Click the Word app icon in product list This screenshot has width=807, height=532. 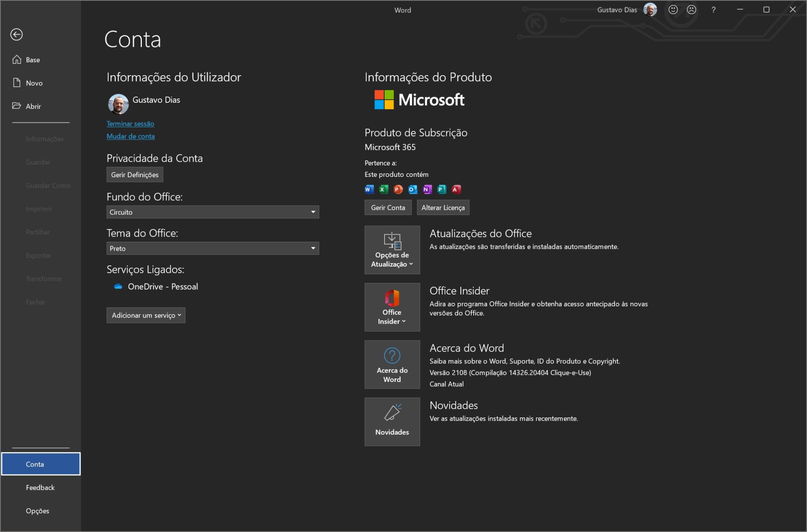pos(369,189)
